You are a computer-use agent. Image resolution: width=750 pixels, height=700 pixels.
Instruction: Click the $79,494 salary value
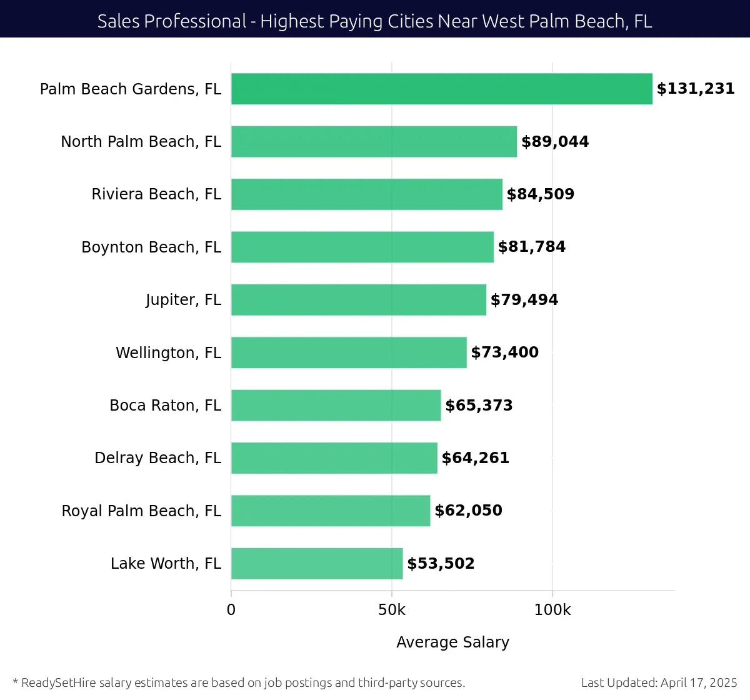(x=524, y=300)
